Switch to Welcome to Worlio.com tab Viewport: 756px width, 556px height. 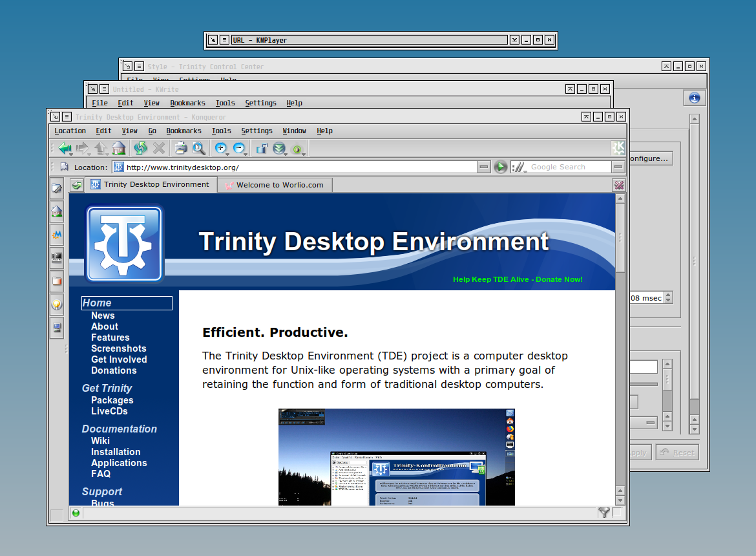(x=275, y=185)
